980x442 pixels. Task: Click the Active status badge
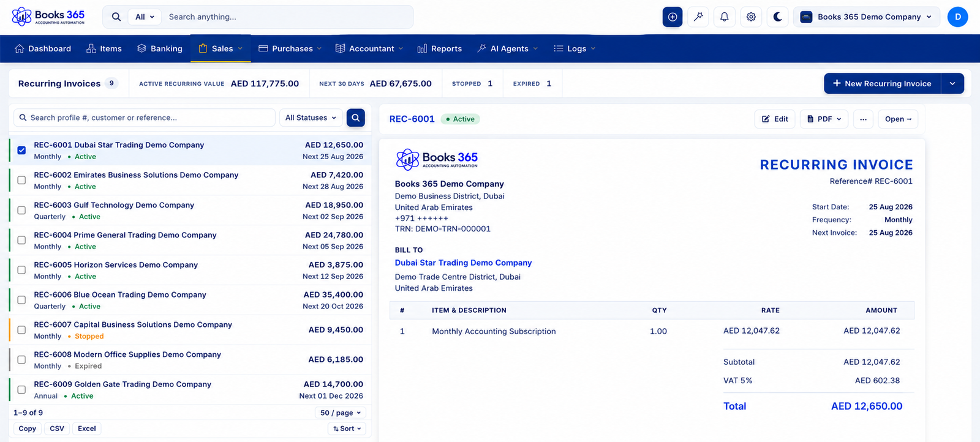point(461,119)
